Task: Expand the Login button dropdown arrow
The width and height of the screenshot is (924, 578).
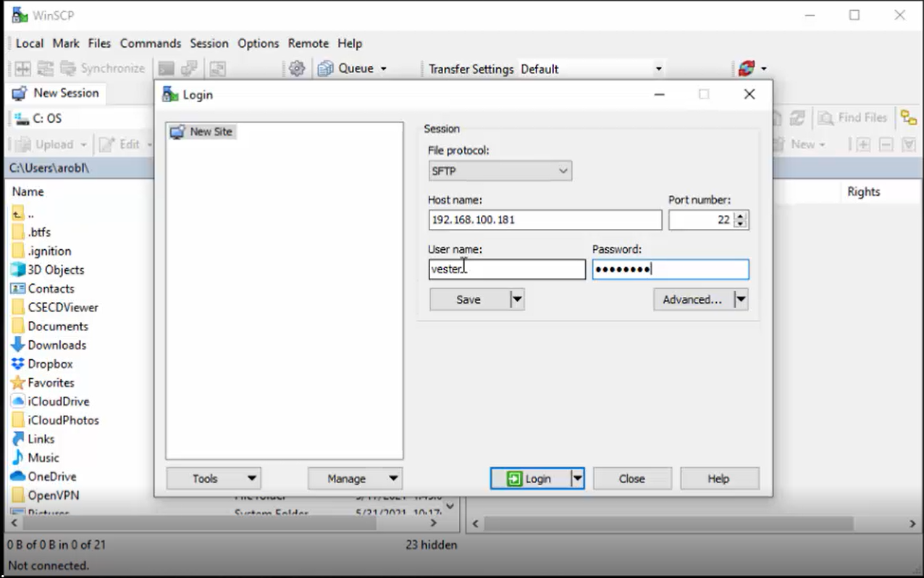Action: 577,479
